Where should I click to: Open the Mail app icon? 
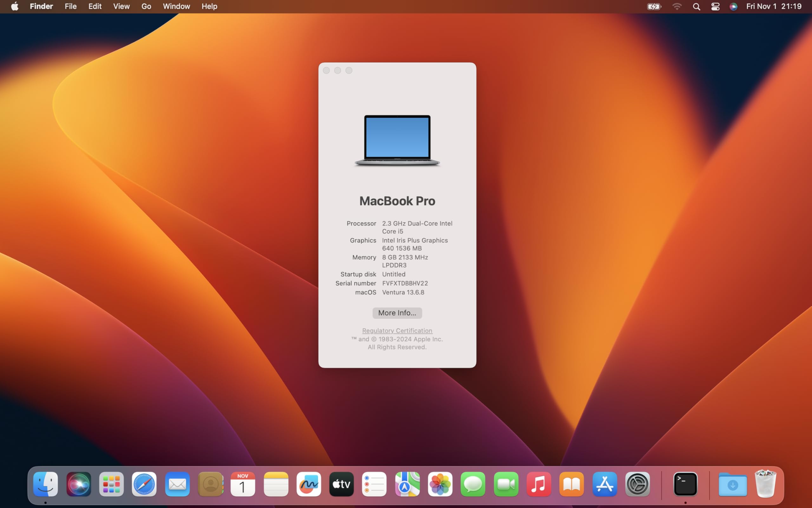(x=177, y=484)
